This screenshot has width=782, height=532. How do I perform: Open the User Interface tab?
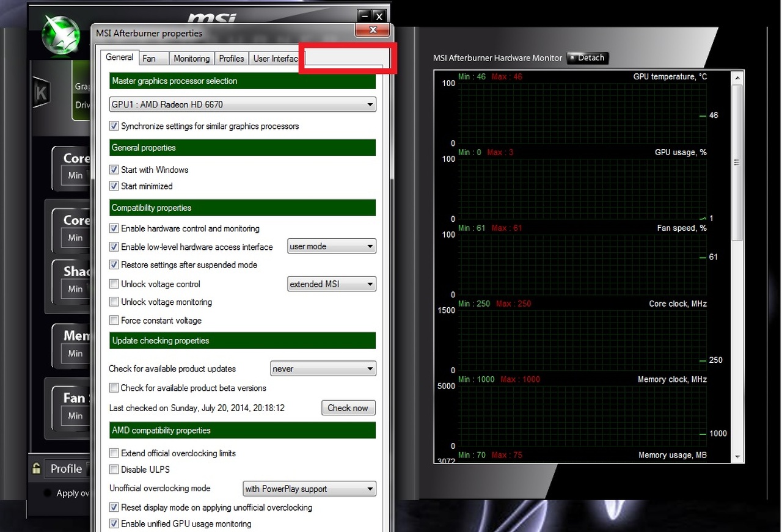tap(275, 59)
